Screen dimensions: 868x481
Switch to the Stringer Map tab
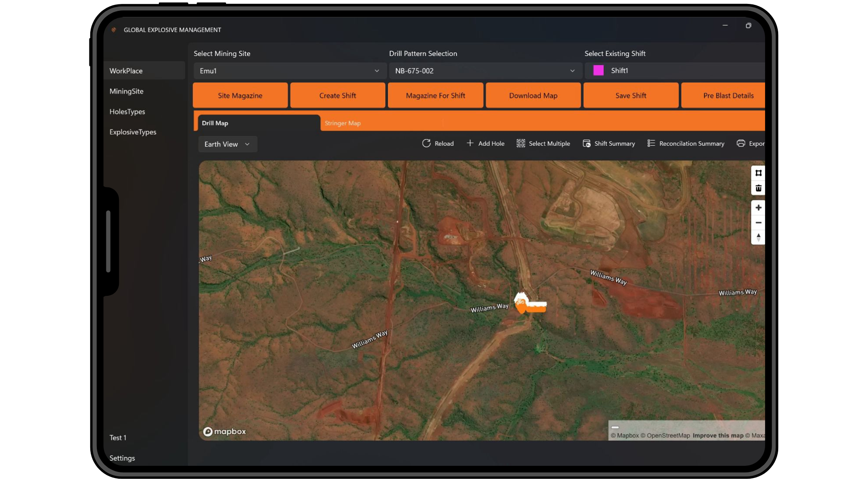tap(342, 123)
